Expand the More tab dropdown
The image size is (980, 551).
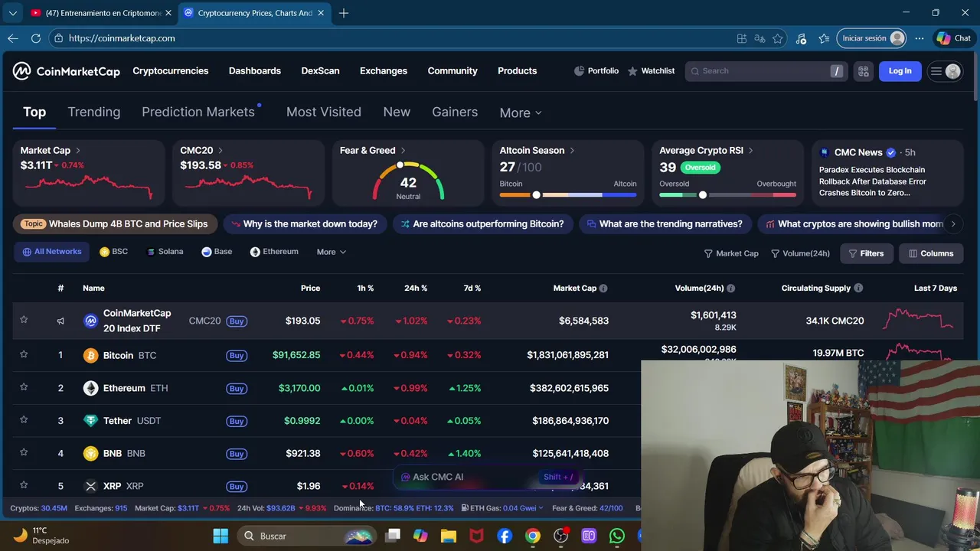pyautogui.click(x=521, y=112)
